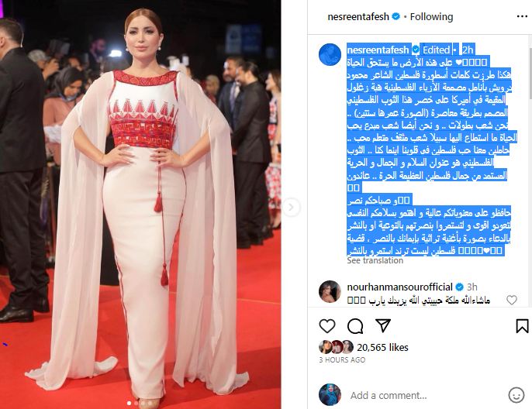Open the three-dot more options menu

[x=522, y=16]
